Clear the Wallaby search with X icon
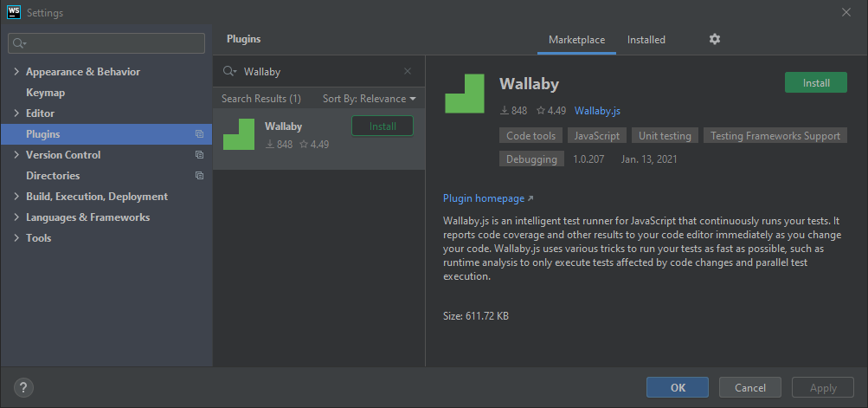 408,71
